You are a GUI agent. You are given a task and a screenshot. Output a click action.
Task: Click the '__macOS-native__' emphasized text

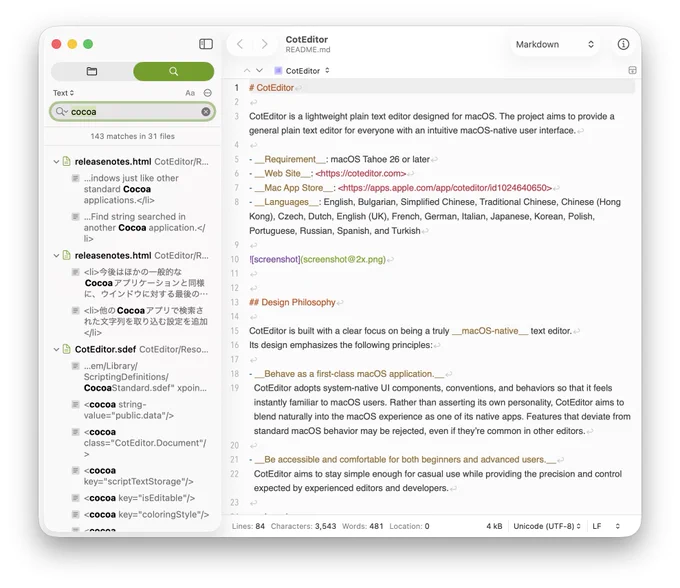(490, 331)
